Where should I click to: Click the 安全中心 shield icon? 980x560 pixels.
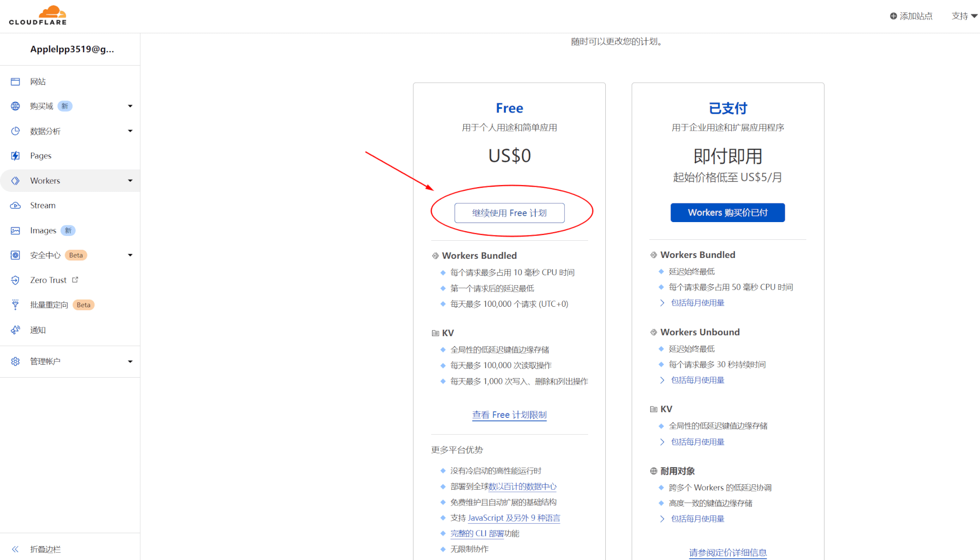coord(15,255)
